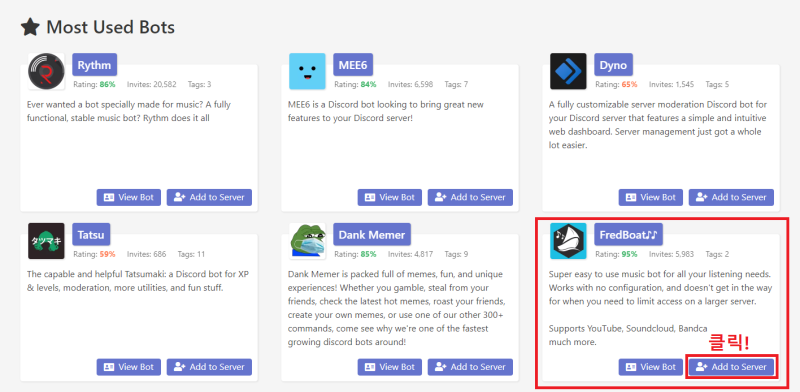Screen dimensions: 800x392
Task: Open the Dank Memer name label
Action: click(372, 234)
